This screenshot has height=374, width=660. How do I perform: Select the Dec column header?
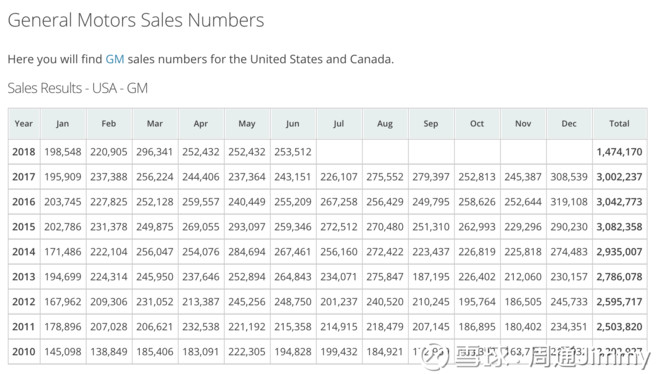tap(569, 124)
